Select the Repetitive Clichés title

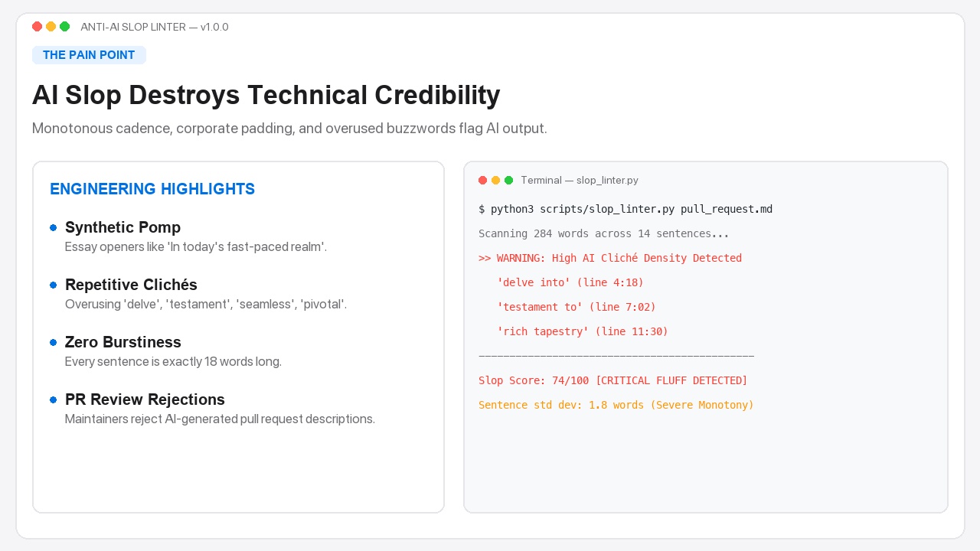[131, 285]
